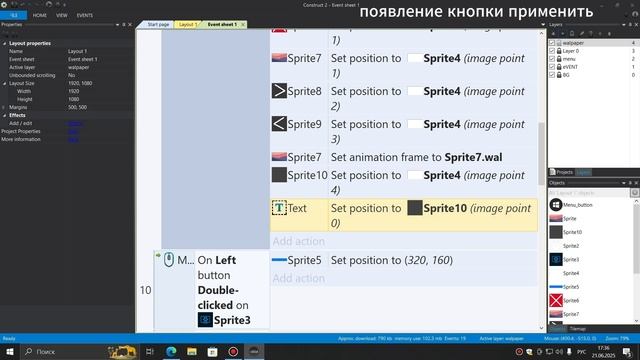Click the Sprite7 icon in the Set animation frame row
The image size is (640, 360).
(279, 157)
